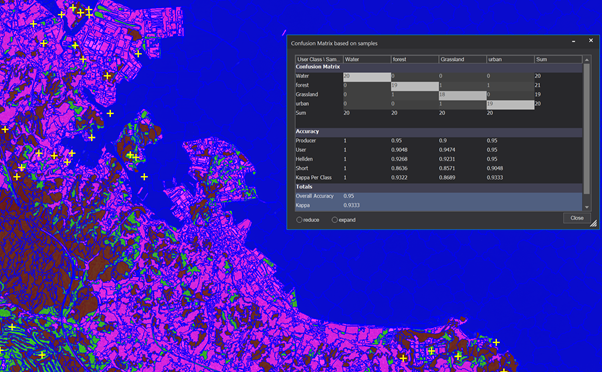Close dialog with the title bar X
Viewport: 602px width, 372px height.
click(591, 40)
